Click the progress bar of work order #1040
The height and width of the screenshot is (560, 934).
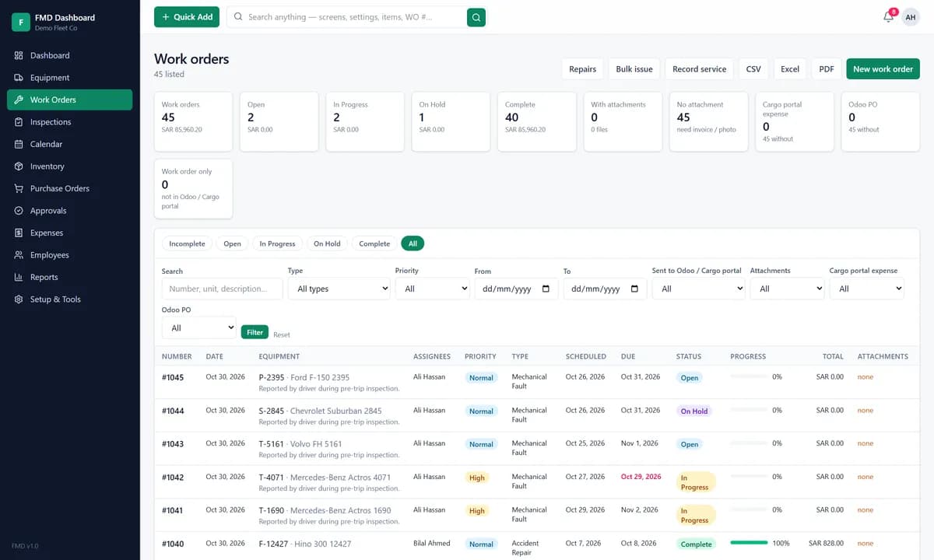click(749, 543)
